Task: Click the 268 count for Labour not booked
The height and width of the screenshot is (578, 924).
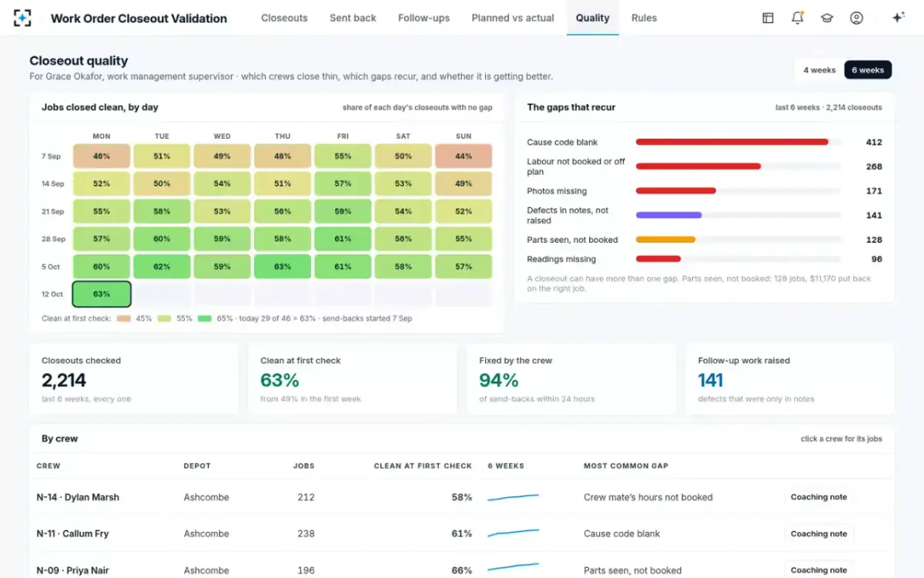Action: coord(874,166)
